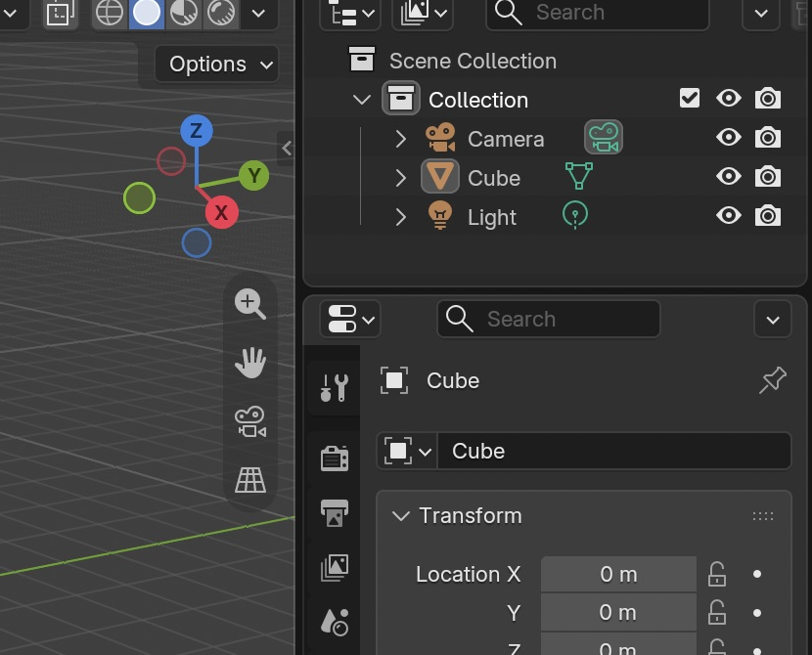
Task: Toggle the Location X lock icon
Action: 717,574
